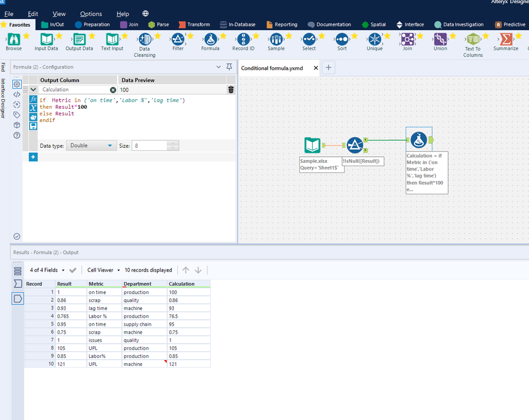Click the Filter node in the workflow
The height and width of the screenshot is (420, 529).
[355, 145]
